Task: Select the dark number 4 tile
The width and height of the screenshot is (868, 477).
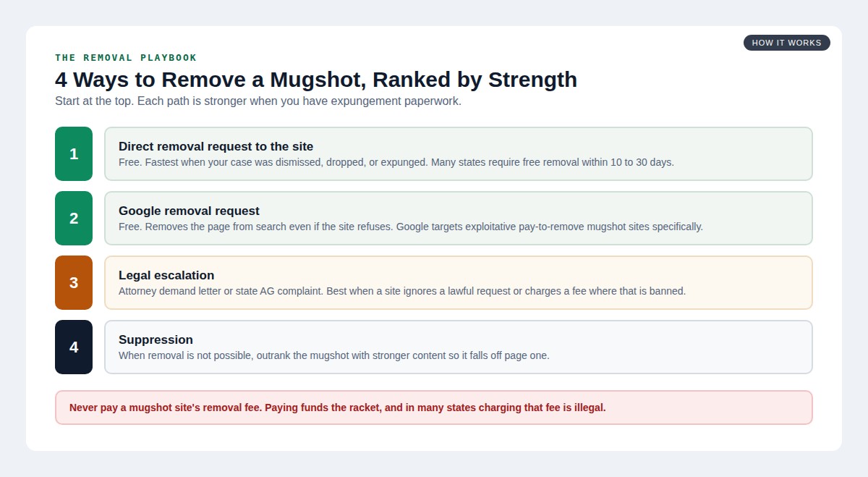Action: click(74, 347)
